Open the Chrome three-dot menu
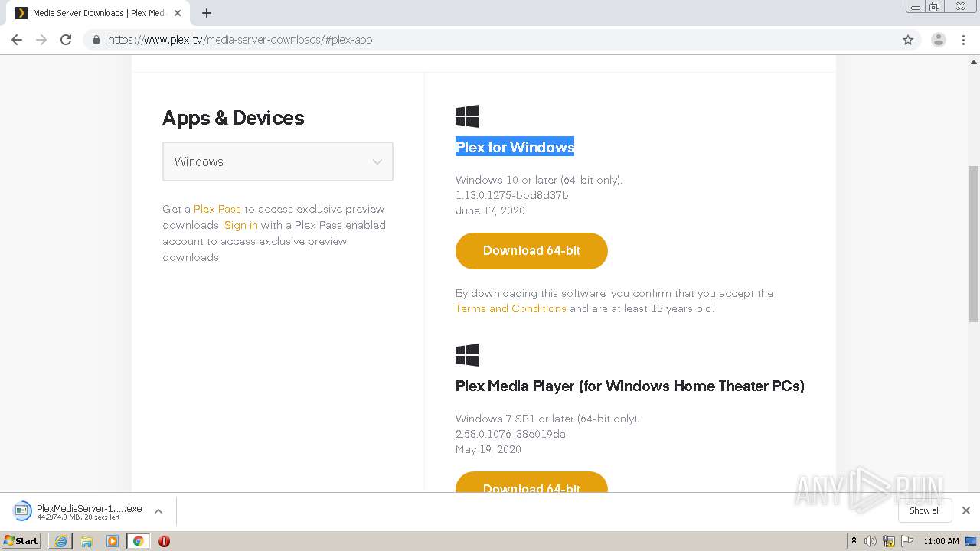980x551 pixels. (963, 40)
